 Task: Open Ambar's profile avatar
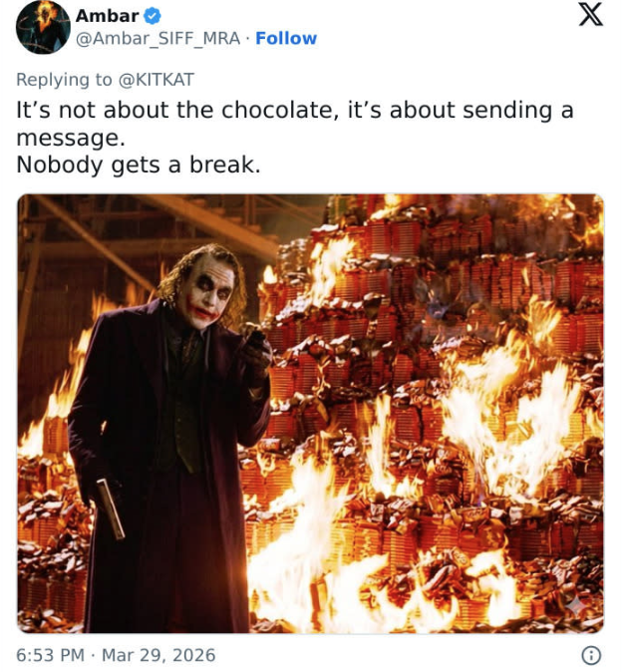tap(42, 27)
